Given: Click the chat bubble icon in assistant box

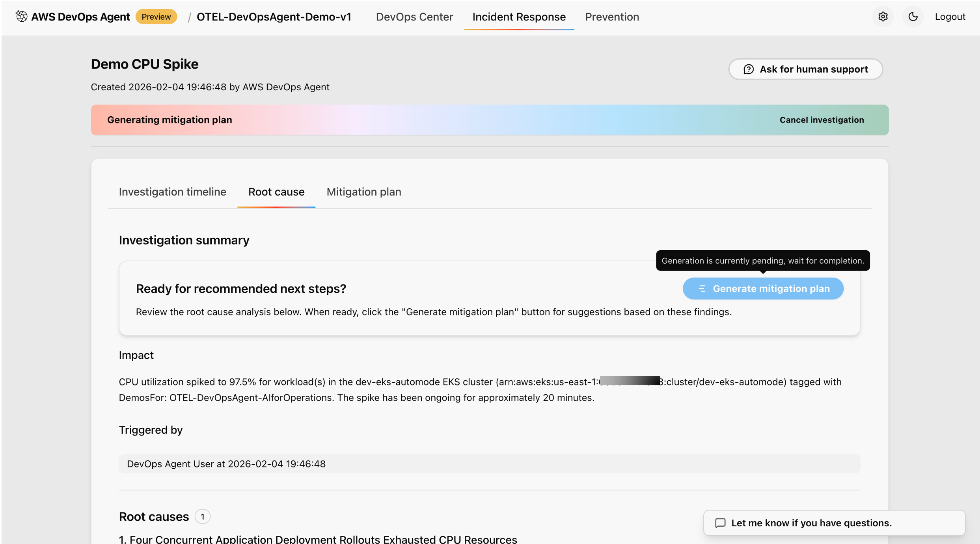Looking at the screenshot, I should (720, 523).
